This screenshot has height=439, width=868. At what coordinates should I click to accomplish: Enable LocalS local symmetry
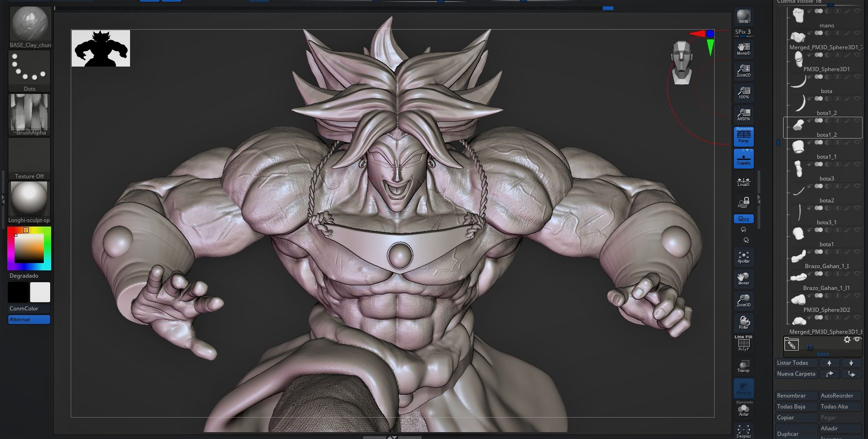743,181
